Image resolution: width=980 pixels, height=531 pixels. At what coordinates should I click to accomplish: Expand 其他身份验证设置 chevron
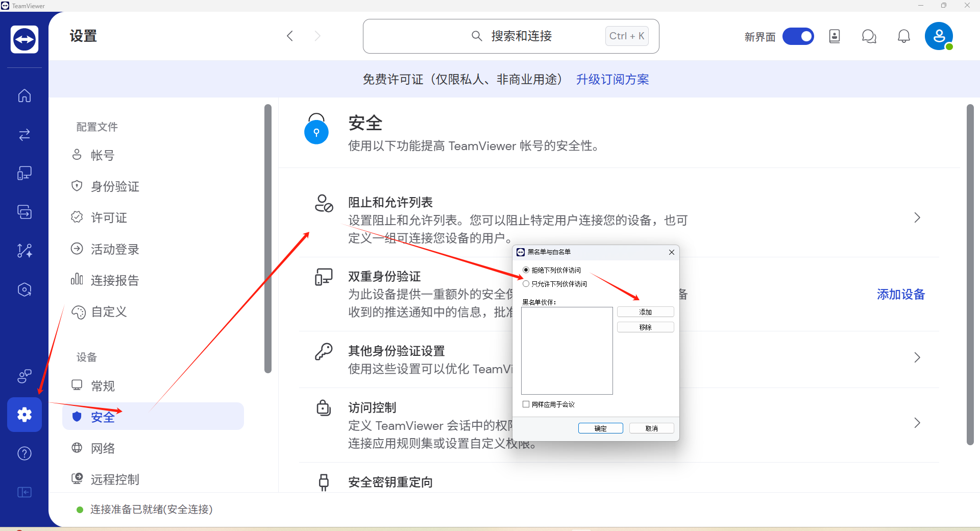[917, 357]
